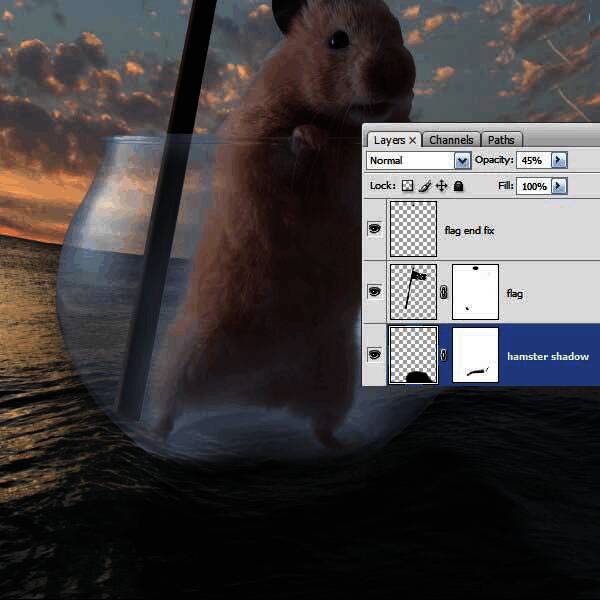Click the lock all padlock icon
This screenshot has height=600, width=600.
pos(458,186)
